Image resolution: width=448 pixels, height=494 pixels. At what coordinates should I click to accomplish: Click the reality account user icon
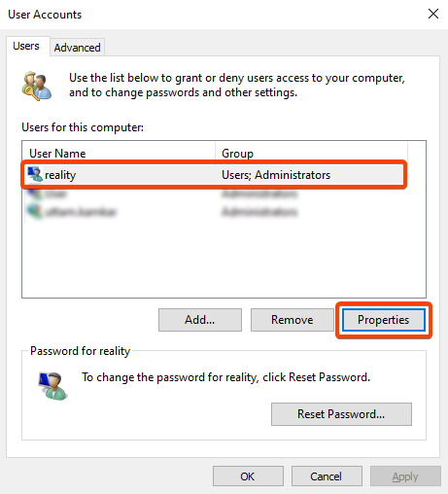click(35, 174)
